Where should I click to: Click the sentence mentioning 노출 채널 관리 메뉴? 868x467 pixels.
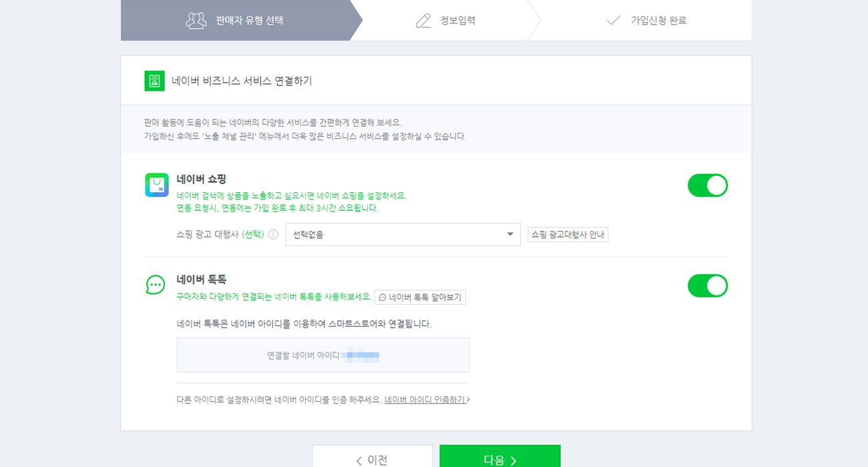tap(305, 136)
